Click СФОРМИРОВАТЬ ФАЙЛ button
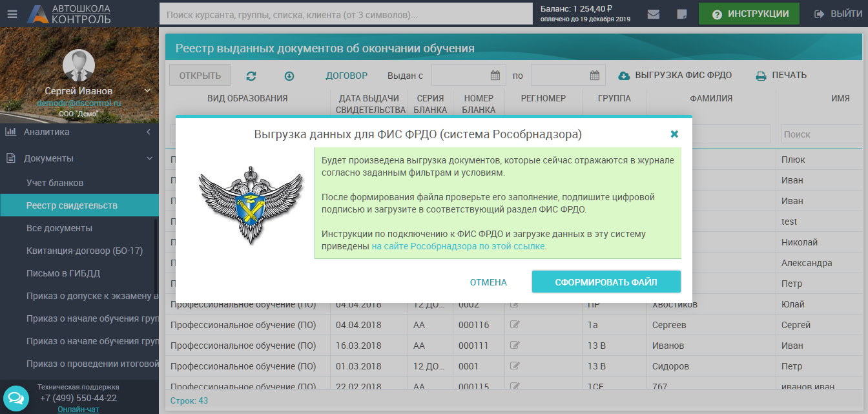868x414 pixels. click(606, 282)
